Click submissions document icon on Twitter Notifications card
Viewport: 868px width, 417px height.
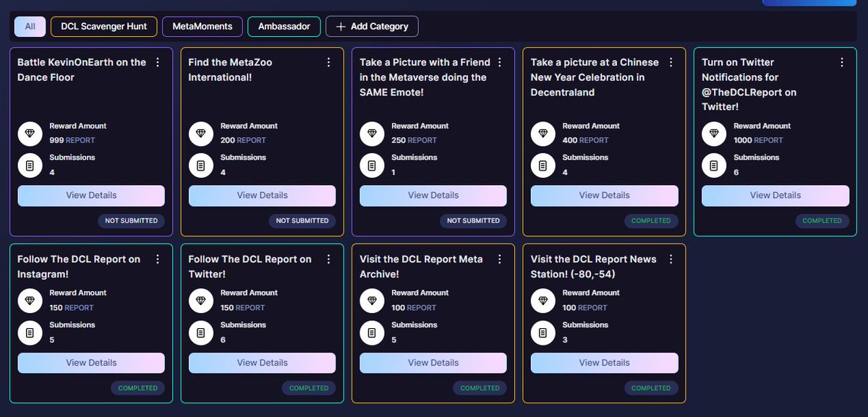click(714, 165)
